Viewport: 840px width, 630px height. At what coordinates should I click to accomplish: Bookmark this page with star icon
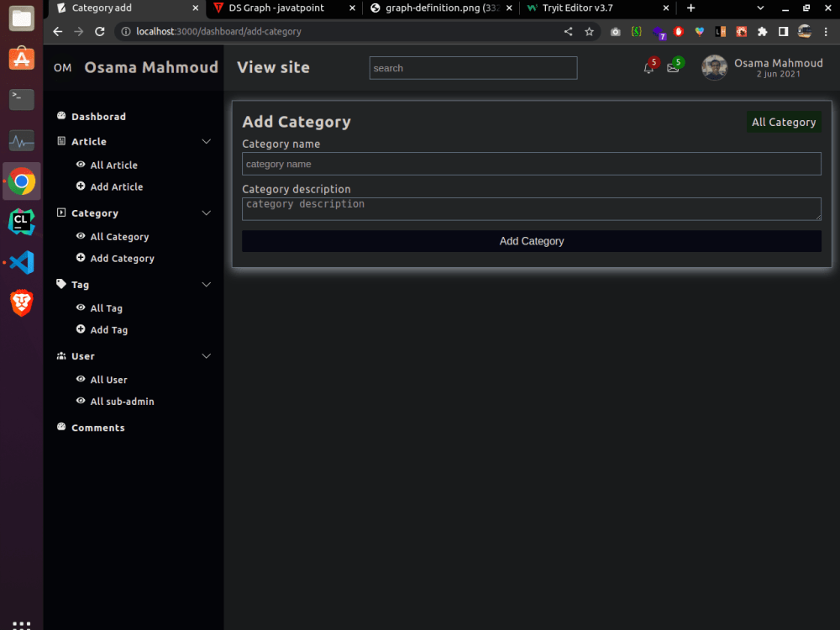coord(590,32)
